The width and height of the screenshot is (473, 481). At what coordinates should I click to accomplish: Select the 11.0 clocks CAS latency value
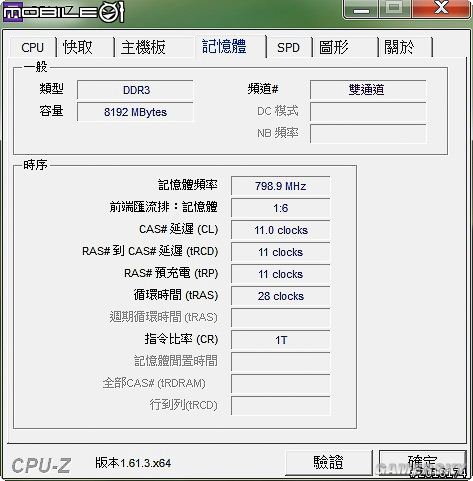point(281,230)
